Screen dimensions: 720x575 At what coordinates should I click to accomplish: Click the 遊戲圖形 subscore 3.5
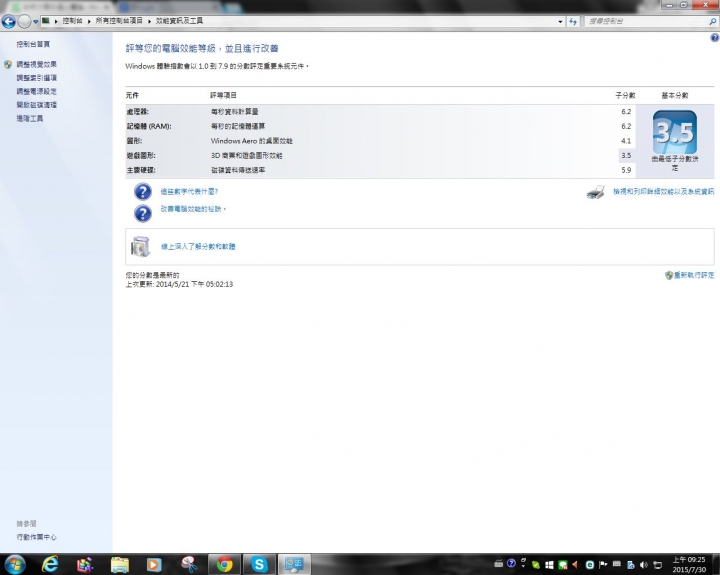click(626, 155)
